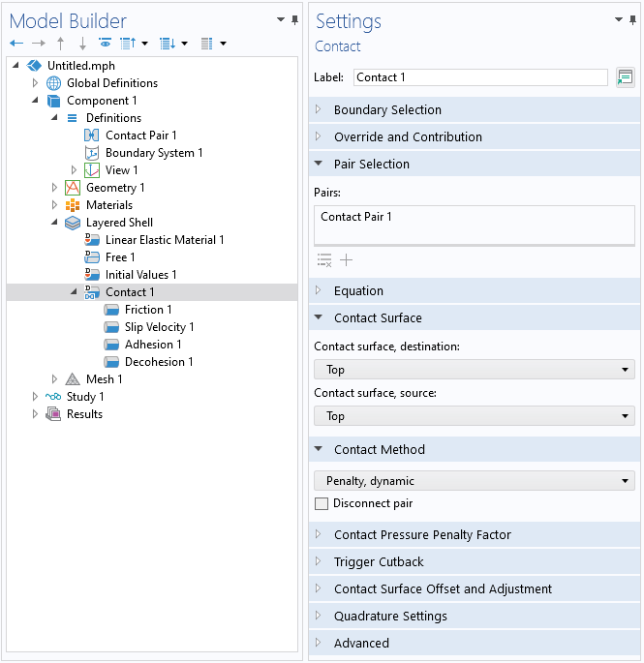This screenshot has height=663, width=644.
Task: Expand the Boundary Selection section
Action: click(x=387, y=110)
